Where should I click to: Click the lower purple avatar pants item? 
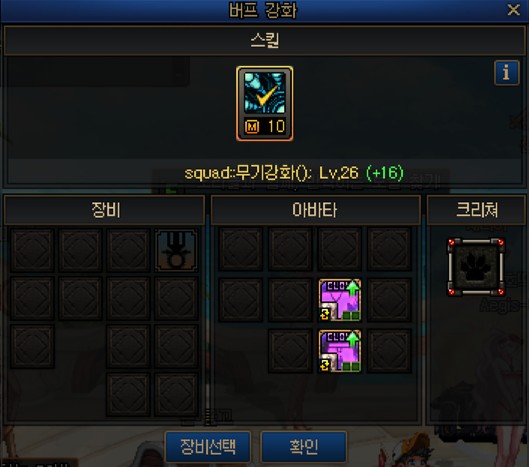pyautogui.click(x=340, y=351)
